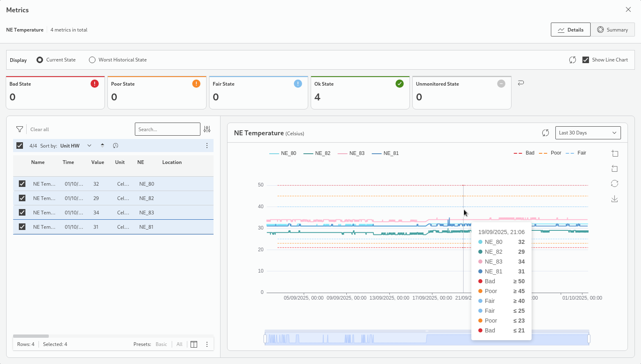Open the column layout icon in table footer
Viewport: 641px width, 364px height.
pyautogui.click(x=194, y=344)
